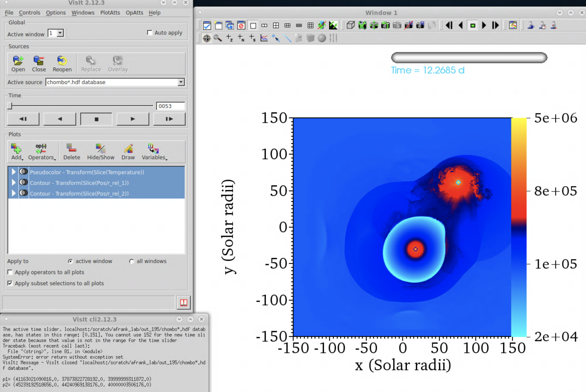The width and height of the screenshot is (586, 392).
Task: Open the Operators menu icon
Action: pyautogui.click(x=41, y=149)
